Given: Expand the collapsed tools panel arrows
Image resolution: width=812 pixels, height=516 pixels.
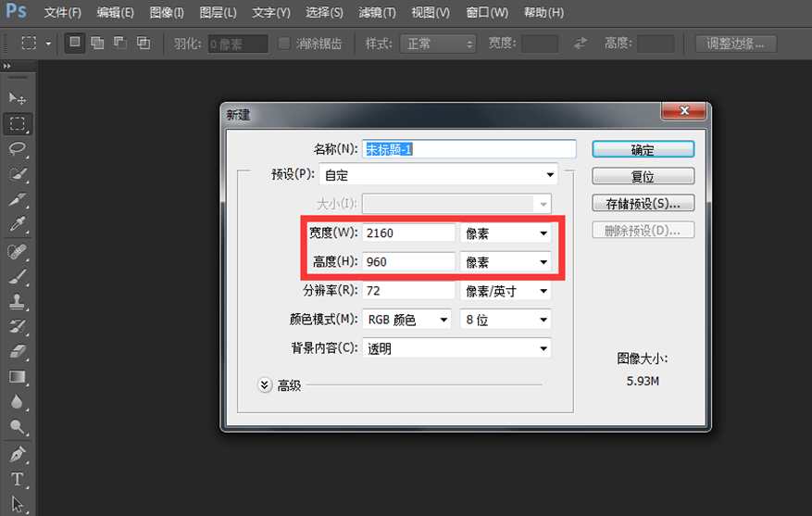Looking at the screenshot, I should click(x=7, y=66).
